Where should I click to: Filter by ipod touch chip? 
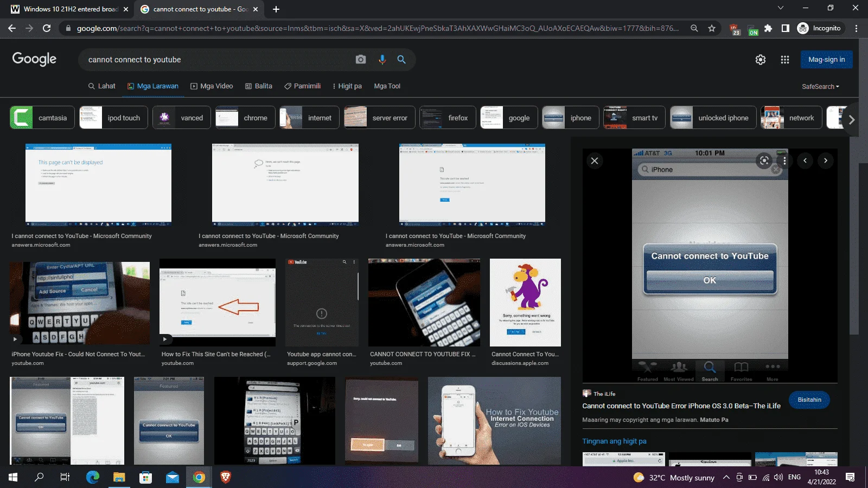click(x=113, y=118)
